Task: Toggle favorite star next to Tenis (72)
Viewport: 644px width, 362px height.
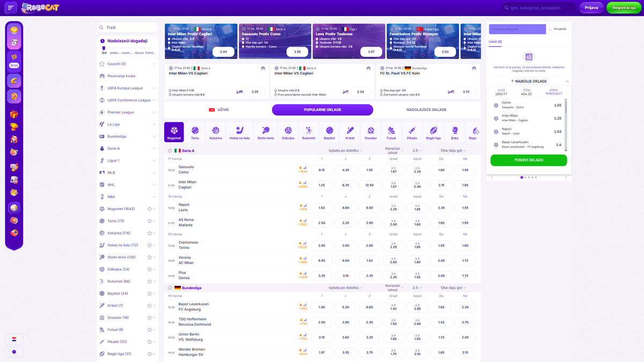Action: 150,221
